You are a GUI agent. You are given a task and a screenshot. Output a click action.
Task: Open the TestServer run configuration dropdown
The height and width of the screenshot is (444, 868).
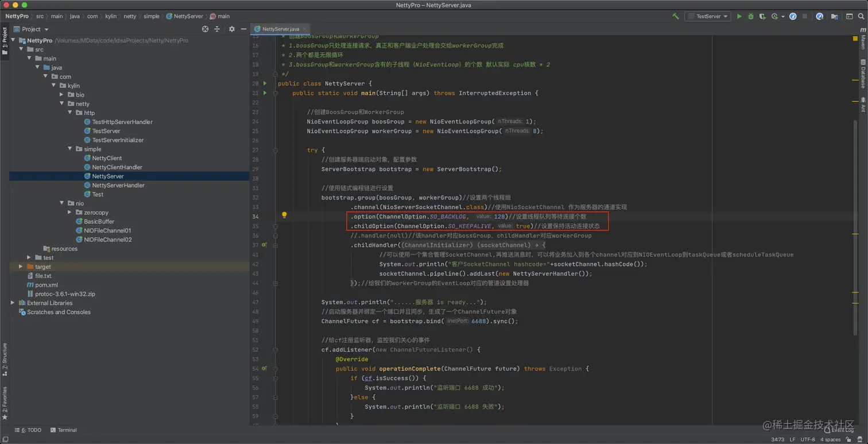click(707, 17)
